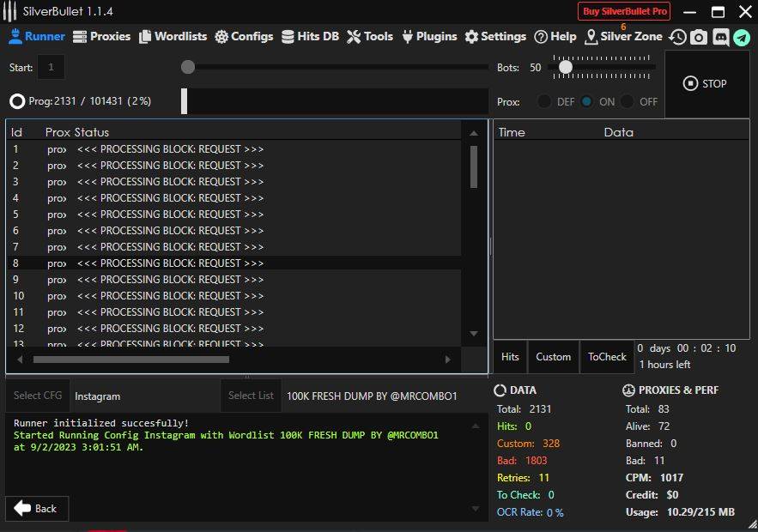The height and width of the screenshot is (532, 758).
Task: Select the DEF proxy radio button
Action: click(x=544, y=101)
